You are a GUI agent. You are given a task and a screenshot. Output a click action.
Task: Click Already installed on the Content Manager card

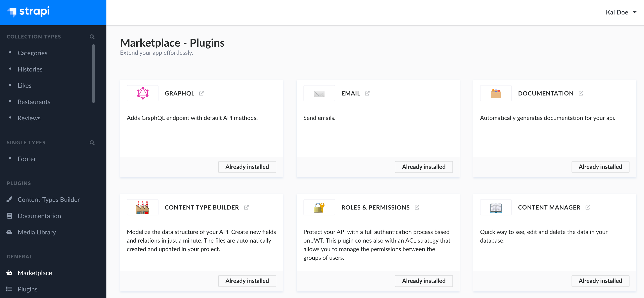pyautogui.click(x=600, y=281)
